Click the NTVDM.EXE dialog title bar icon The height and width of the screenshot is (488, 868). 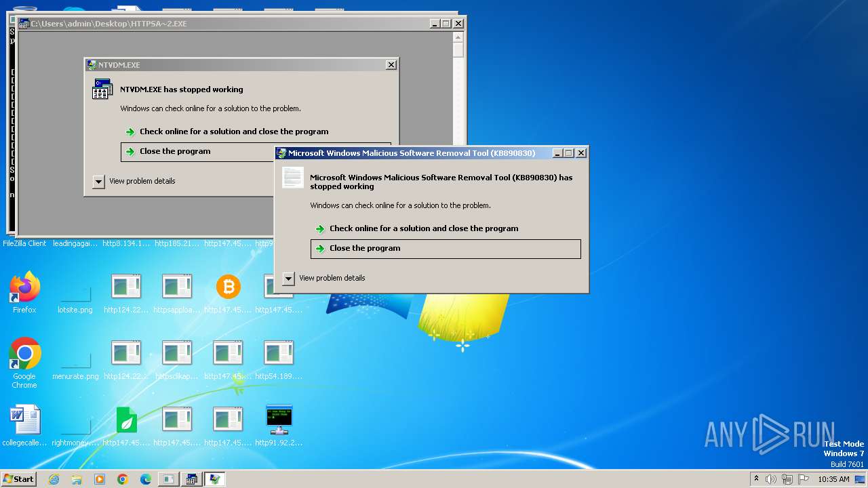[x=92, y=65]
